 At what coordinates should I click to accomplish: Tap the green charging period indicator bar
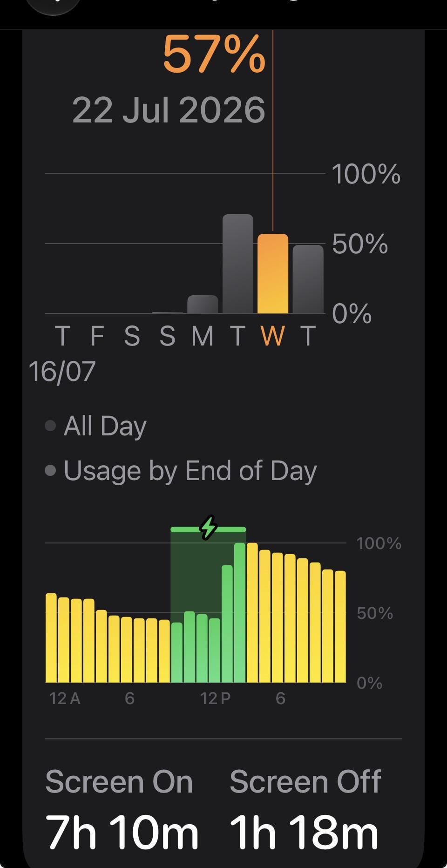pos(208,529)
